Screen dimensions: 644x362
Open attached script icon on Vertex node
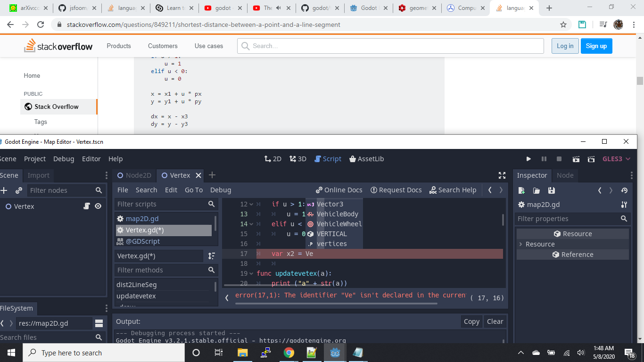pos(87,206)
